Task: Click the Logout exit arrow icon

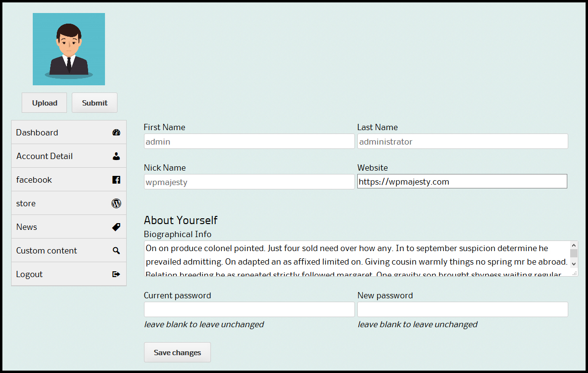Action: [x=116, y=274]
